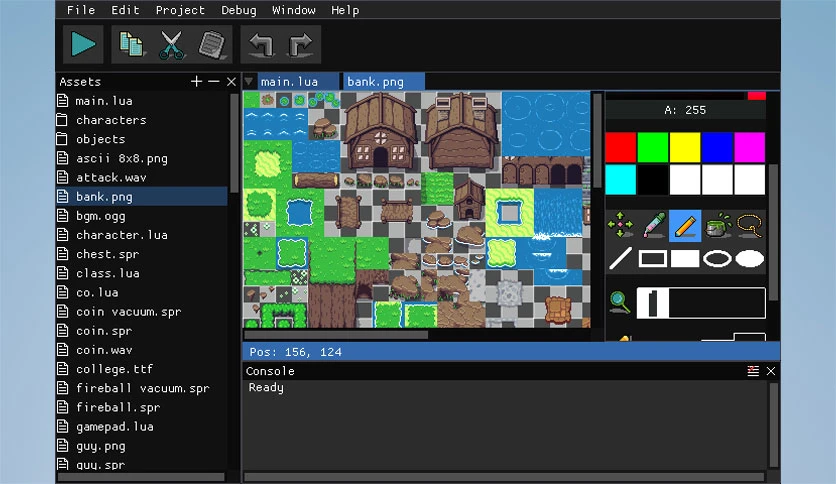This screenshot has height=484, width=836.
Task: Select the lasso selection tool
Action: click(x=750, y=225)
